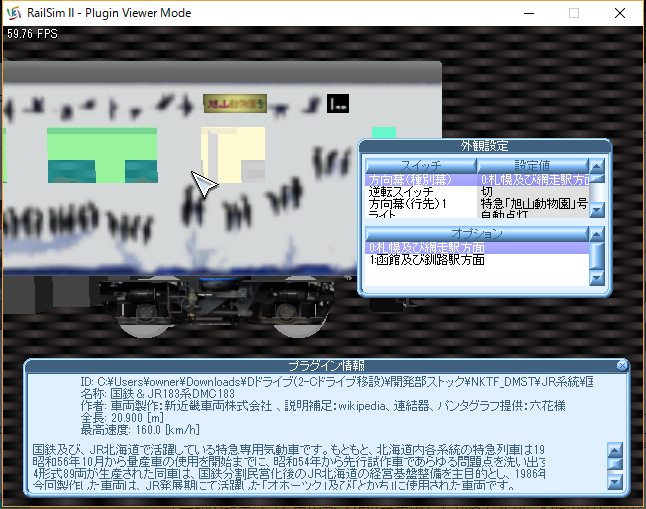This screenshot has width=646, height=509.
Task: Maximize the RailSim II window
Action: click(x=574, y=13)
